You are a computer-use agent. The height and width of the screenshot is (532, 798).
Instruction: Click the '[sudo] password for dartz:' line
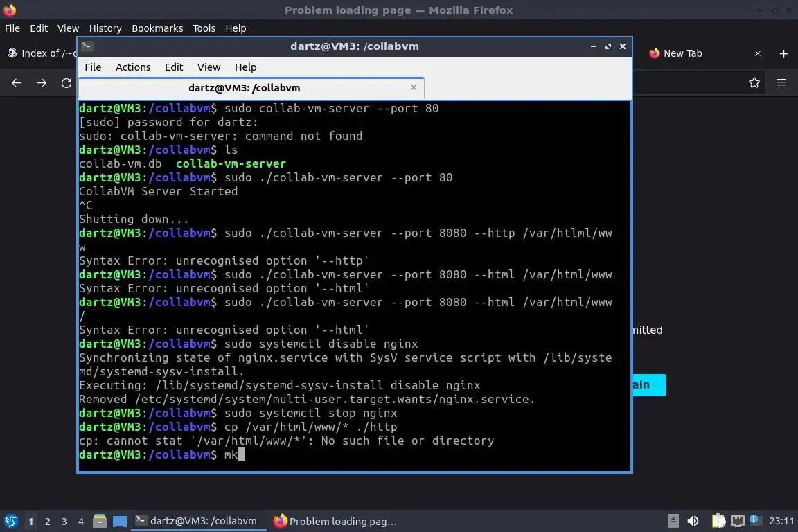(x=168, y=122)
